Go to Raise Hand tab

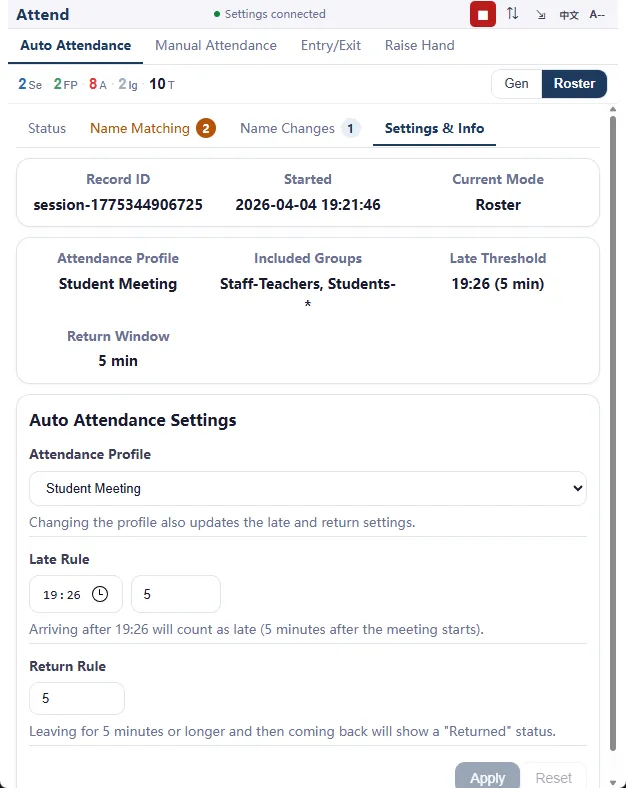pos(420,45)
